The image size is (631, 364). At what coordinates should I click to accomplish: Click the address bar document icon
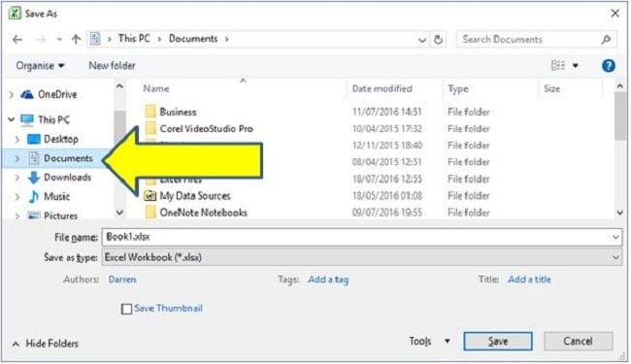[x=95, y=39]
